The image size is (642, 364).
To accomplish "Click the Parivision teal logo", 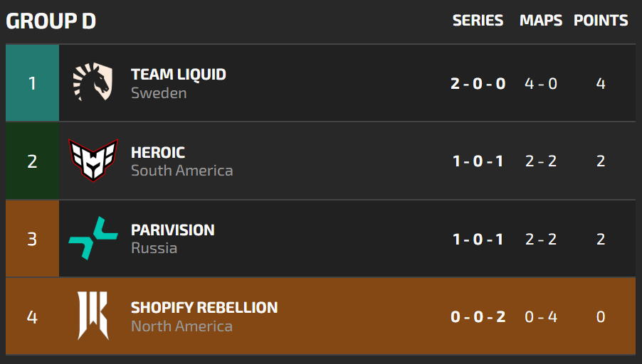I will (x=93, y=238).
